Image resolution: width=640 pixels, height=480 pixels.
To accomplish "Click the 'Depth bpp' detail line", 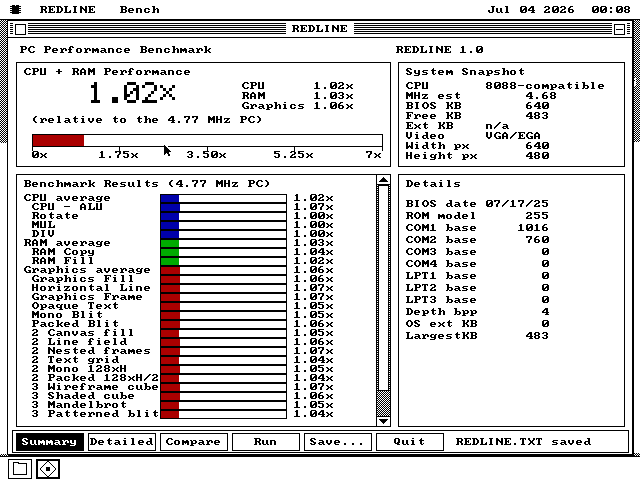I will [477, 312].
